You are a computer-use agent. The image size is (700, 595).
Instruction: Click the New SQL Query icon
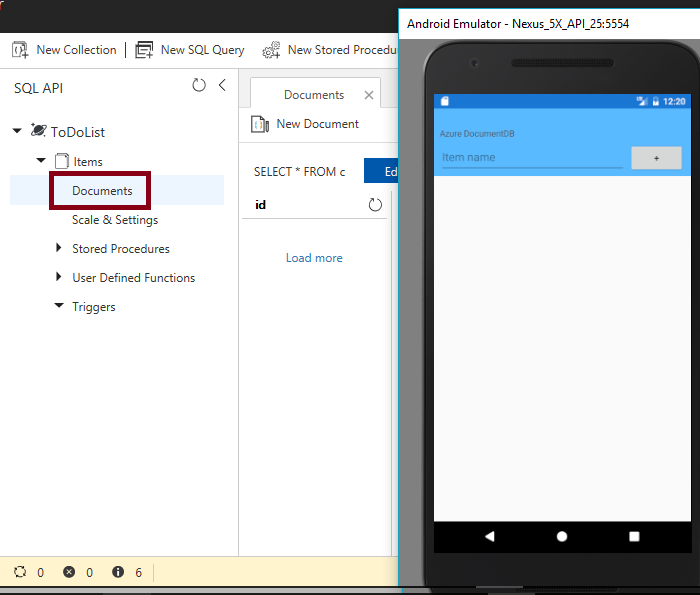[144, 50]
